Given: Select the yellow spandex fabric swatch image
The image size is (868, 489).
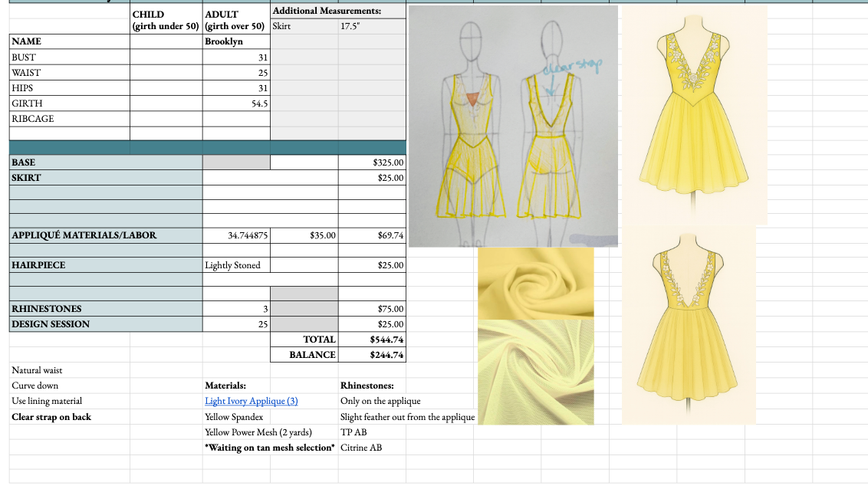Looking at the screenshot, I should [535, 282].
